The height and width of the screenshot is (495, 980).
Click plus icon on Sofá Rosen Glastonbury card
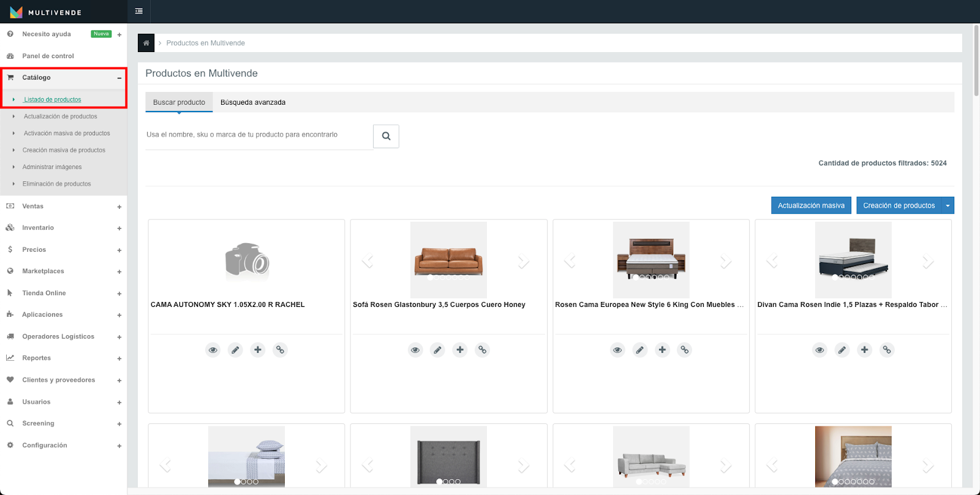click(460, 350)
